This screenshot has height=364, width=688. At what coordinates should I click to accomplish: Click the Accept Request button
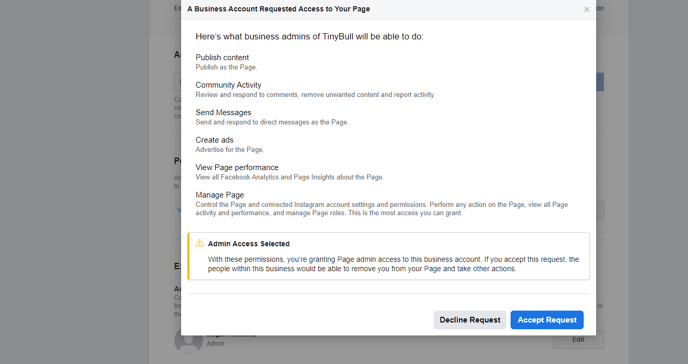pos(547,320)
